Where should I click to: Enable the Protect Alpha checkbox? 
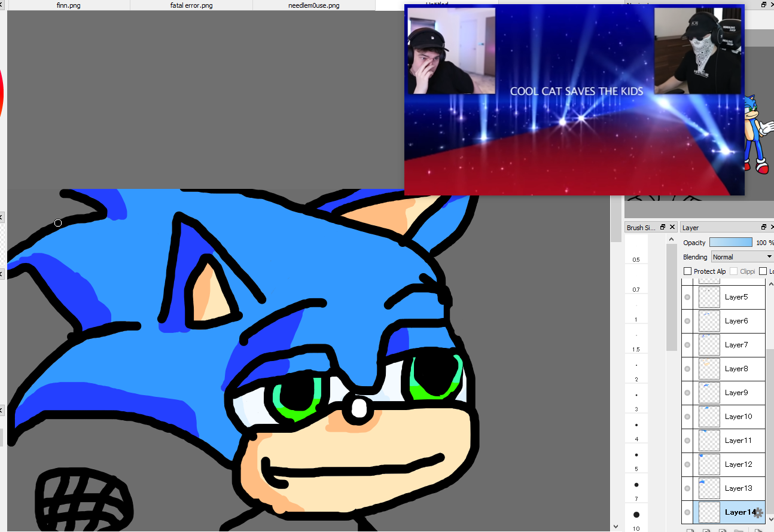tap(687, 271)
